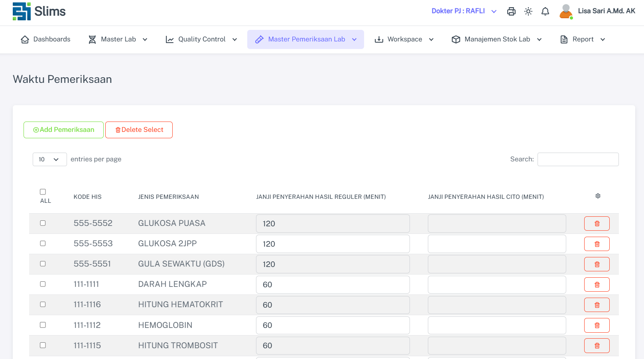Focus the Search input field
The image size is (644, 359).
point(578,159)
